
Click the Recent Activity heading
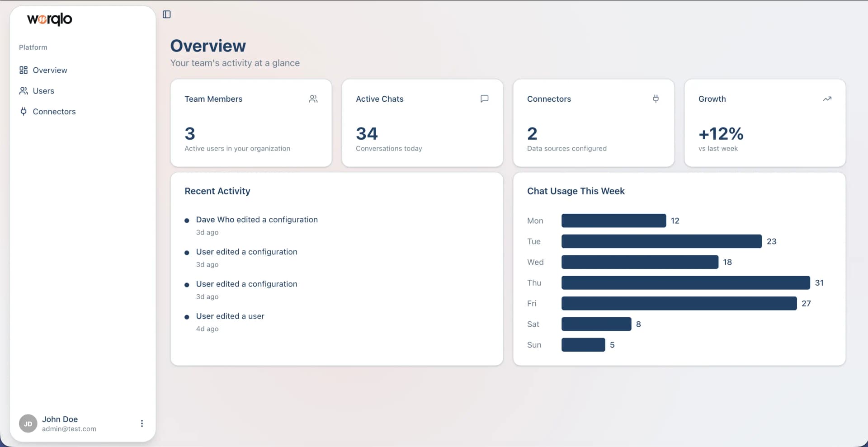coord(217,191)
